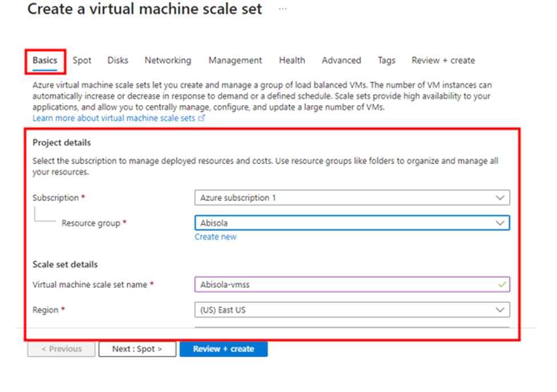Switch to the Basics tab
The width and height of the screenshot is (557, 392).
point(45,60)
